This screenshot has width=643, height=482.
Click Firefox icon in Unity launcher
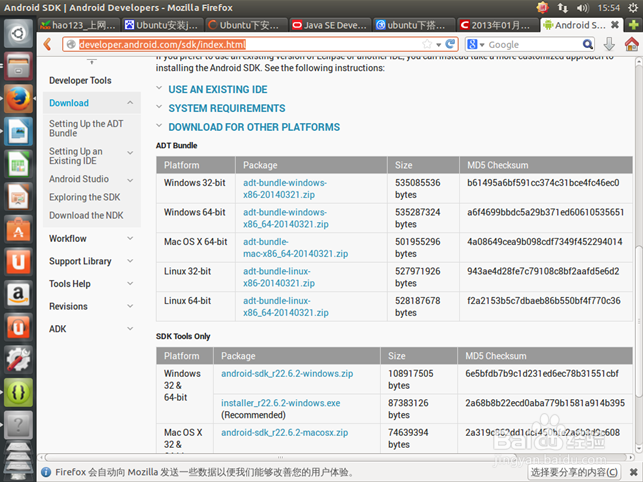[18, 99]
